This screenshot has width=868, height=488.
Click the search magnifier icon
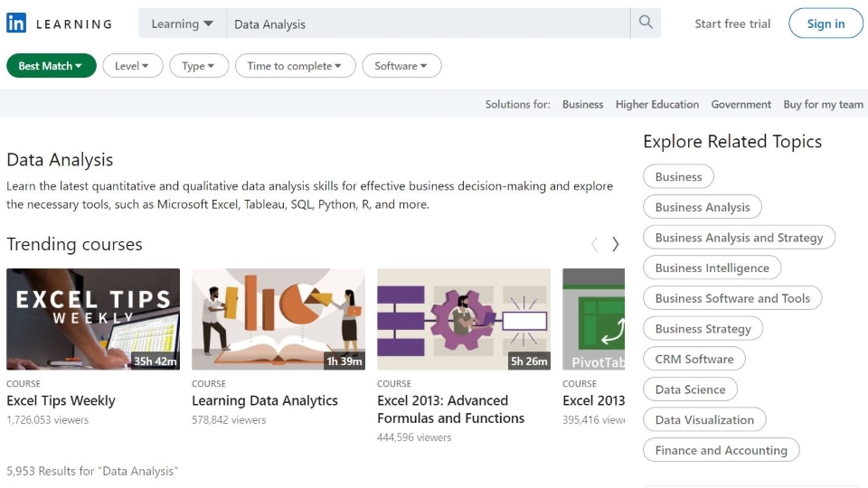(x=646, y=23)
